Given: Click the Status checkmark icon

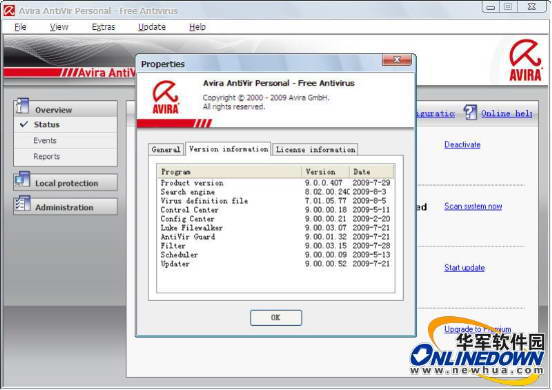Looking at the screenshot, I should pos(24,124).
